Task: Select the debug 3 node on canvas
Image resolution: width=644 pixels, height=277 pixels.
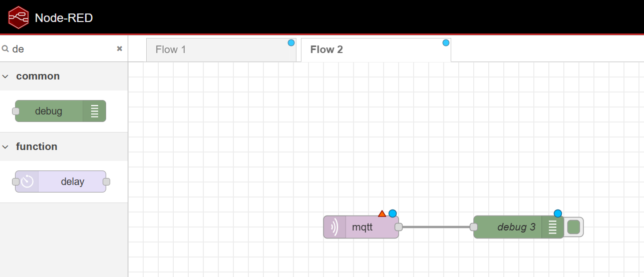Action: coord(519,227)
